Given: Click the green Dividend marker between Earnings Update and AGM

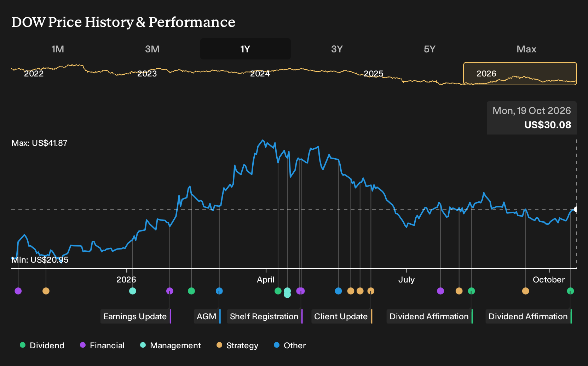Looking at the screenshot, I should pyautogui.click(x=191, y=291).
